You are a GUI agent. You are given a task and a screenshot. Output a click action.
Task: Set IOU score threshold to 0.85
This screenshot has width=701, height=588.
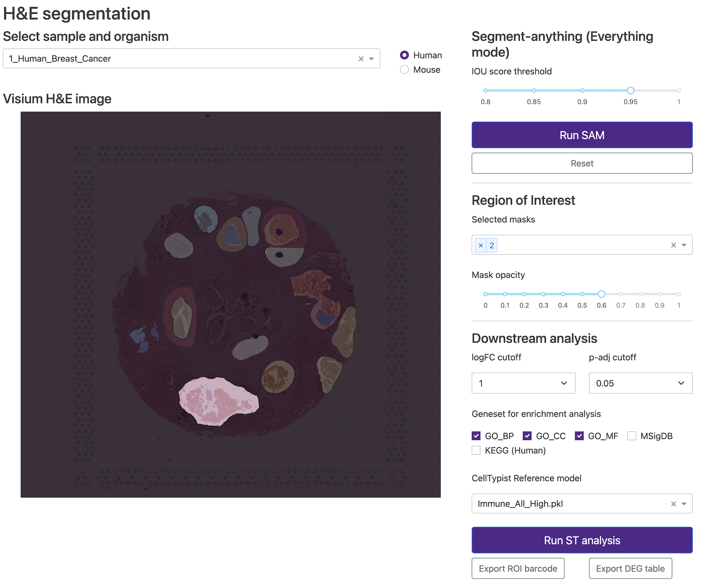point(533,91)
